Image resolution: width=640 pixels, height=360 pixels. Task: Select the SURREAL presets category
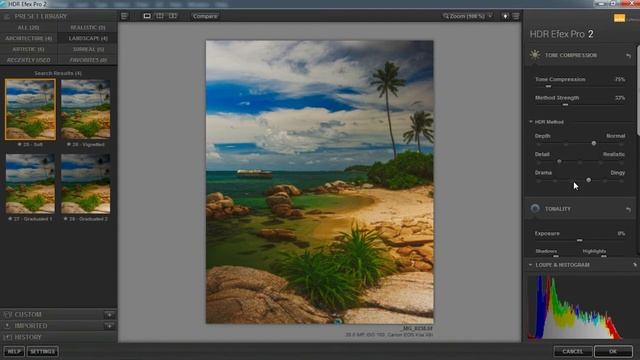coord(88,49)
